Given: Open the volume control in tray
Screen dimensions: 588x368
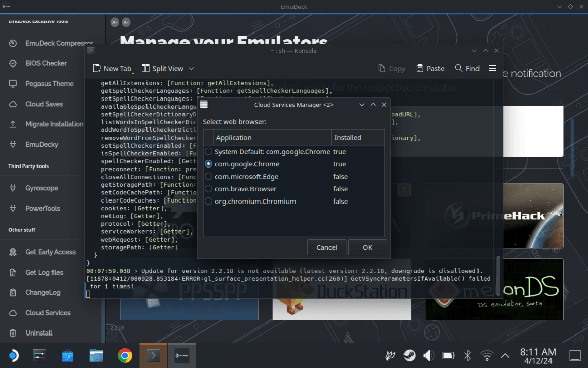Looking at the screenshot, I should 429,355.
